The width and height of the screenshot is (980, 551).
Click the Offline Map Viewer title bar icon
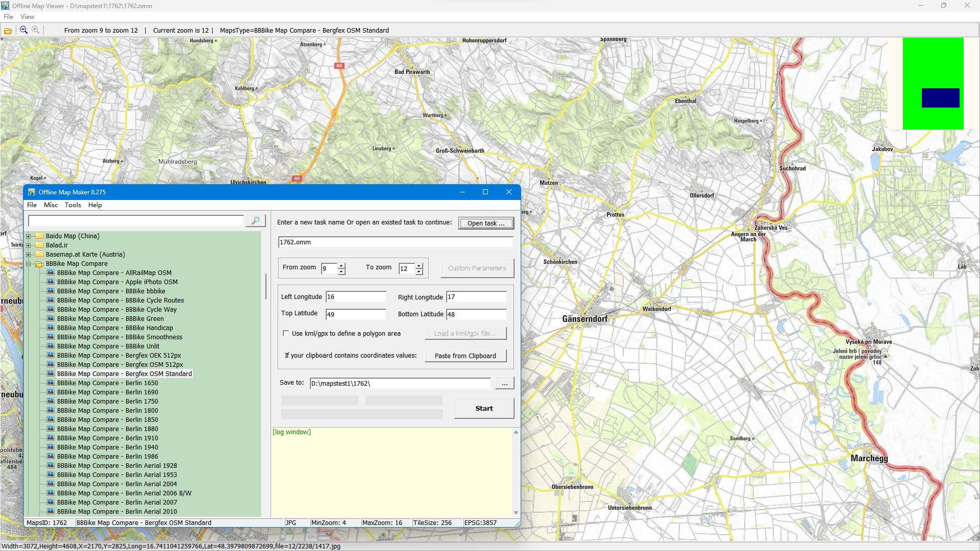[5, 6]
